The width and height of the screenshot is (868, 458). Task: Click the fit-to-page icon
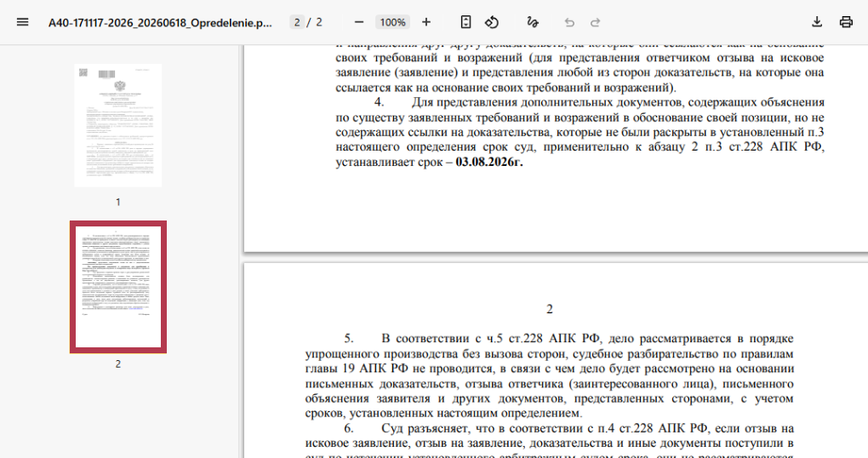point(466,22)
